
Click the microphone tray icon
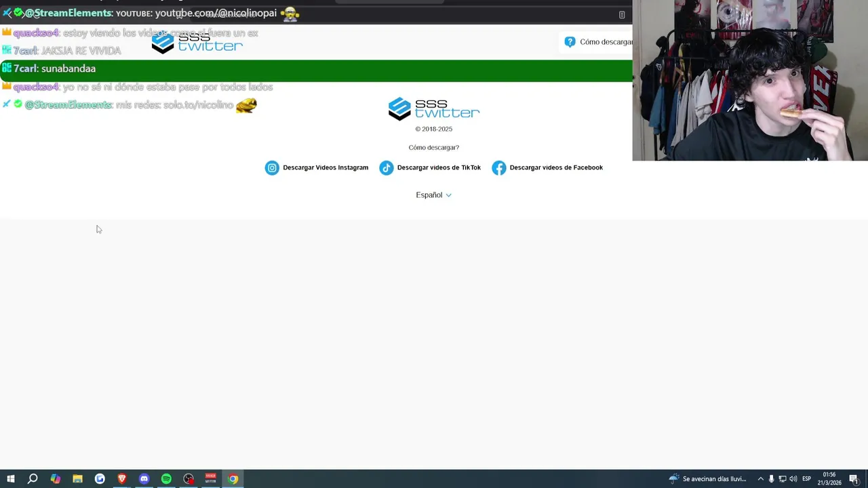tap(771, 479)
